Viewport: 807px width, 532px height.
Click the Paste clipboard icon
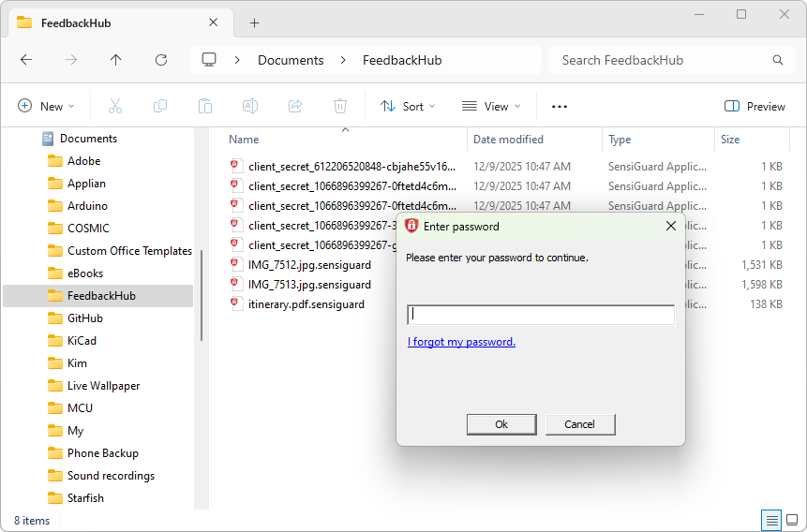coord(205,107)
